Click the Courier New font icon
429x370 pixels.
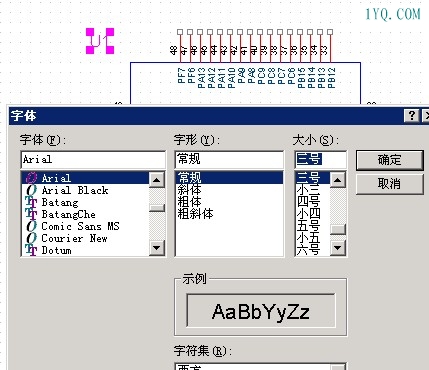coord(31,238)
